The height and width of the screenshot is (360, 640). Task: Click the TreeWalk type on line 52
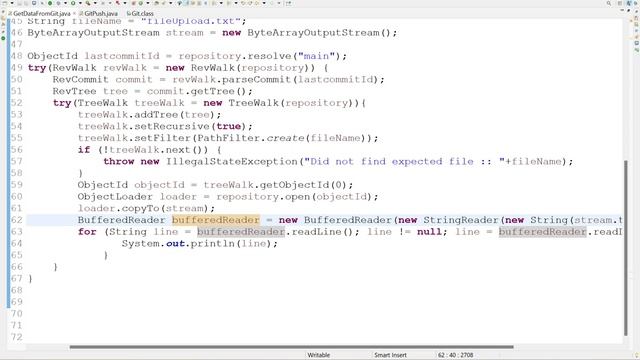pos(102,103)
